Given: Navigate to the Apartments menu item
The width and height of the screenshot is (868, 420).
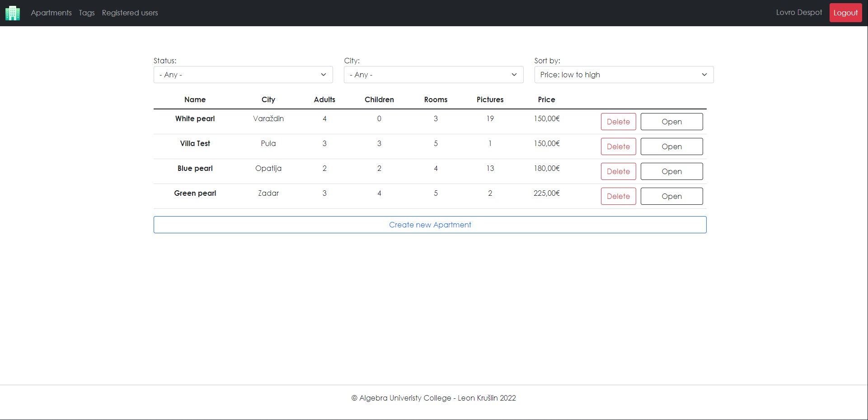Looking at the screenshot, I should coord(51,13).
